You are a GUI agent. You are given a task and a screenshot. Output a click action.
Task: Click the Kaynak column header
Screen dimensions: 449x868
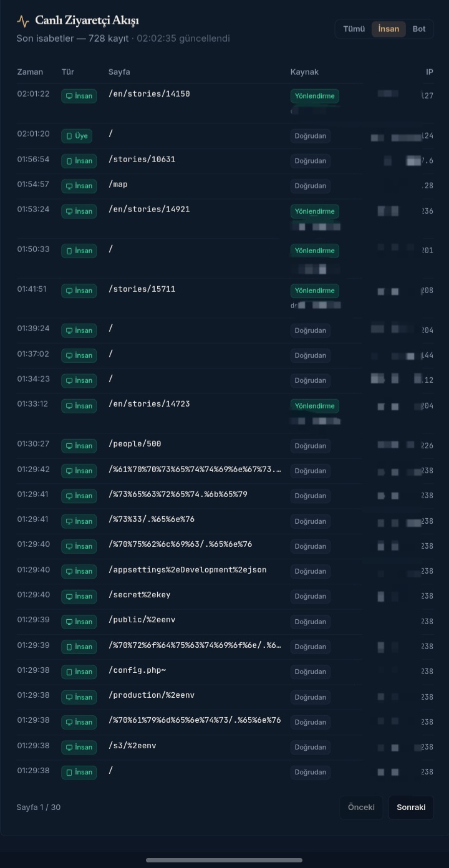tap(304, 72)
